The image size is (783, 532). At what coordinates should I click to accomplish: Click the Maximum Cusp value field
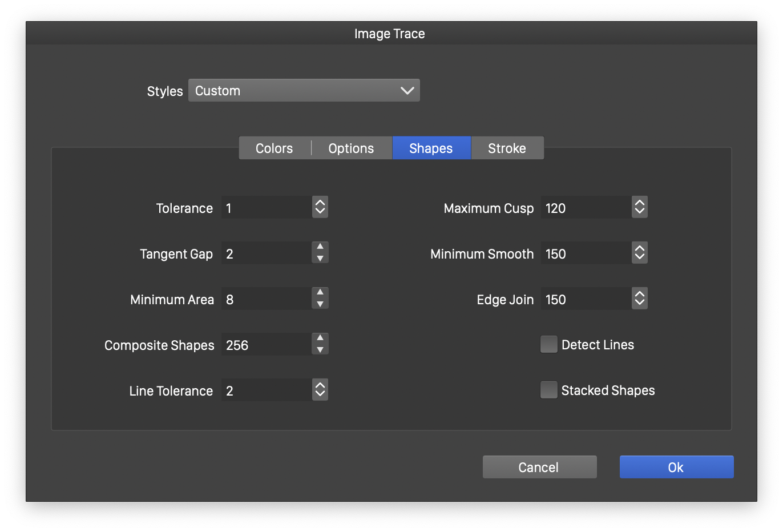click(x=586, y=208)
